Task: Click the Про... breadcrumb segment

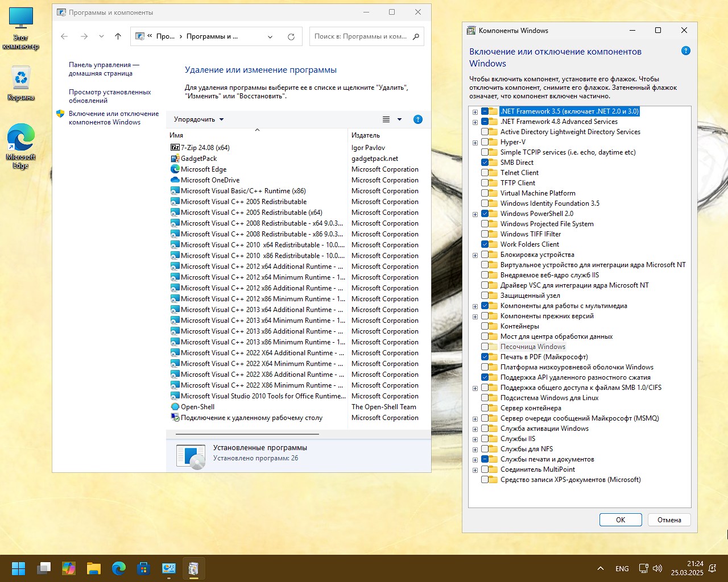Action: [x=165, y=36]
